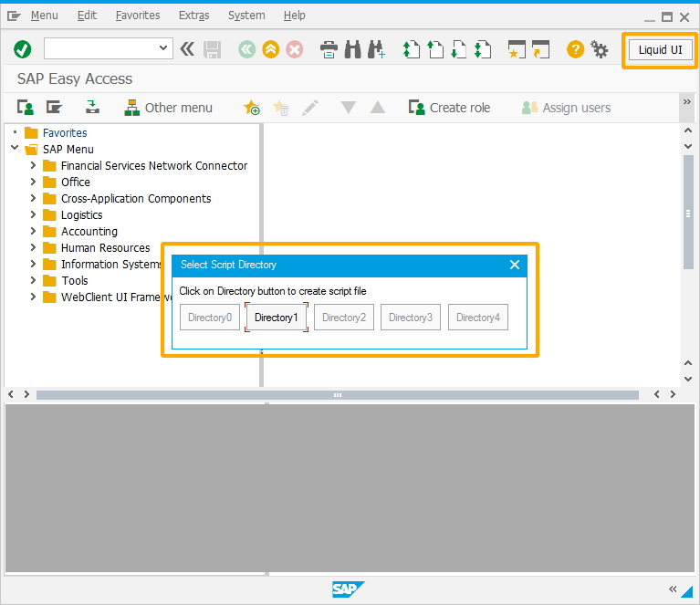700x605 pixels.
Task: Expand the application toolbar overflow chevron
Action: [x=687, y=102]
